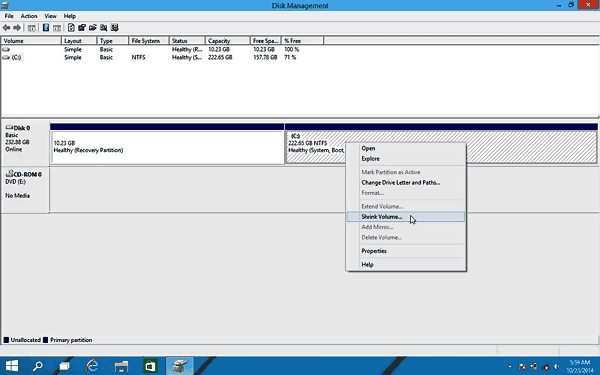
Task: Open the Help menu in the menu bar
Action: [x=70, y=16]
